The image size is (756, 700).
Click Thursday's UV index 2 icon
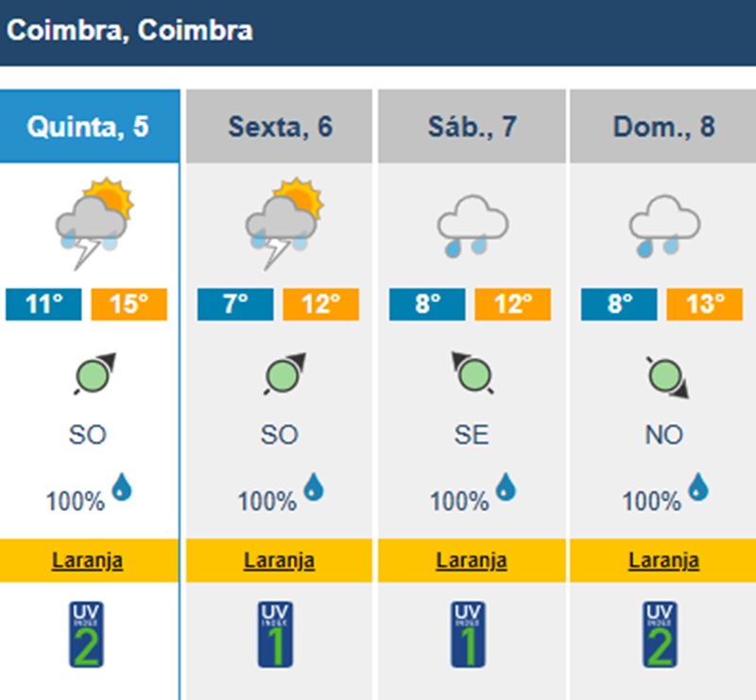(x=88, y=634)
